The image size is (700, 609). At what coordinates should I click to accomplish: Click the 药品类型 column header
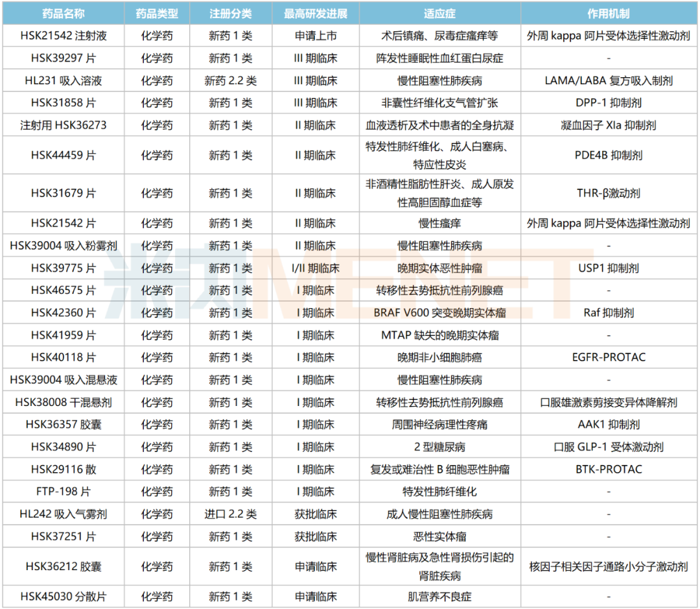click(157, 14)
